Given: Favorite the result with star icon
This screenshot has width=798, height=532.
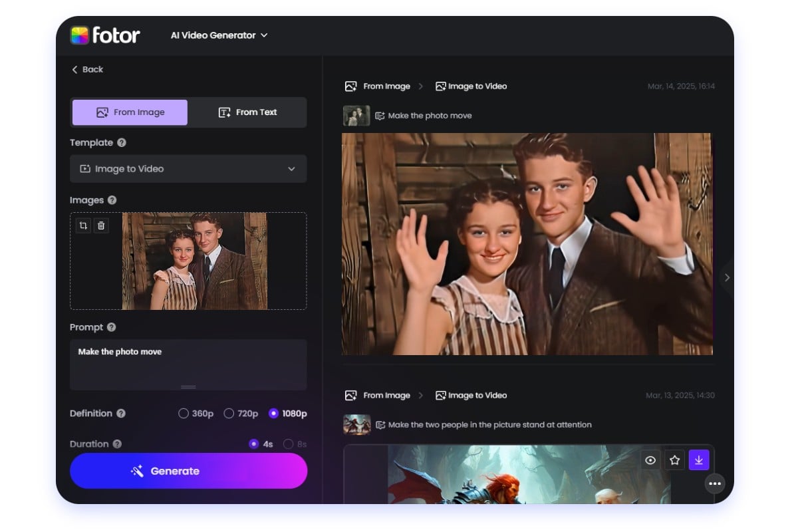Looking at the screenshot, I should pos(674,460).
